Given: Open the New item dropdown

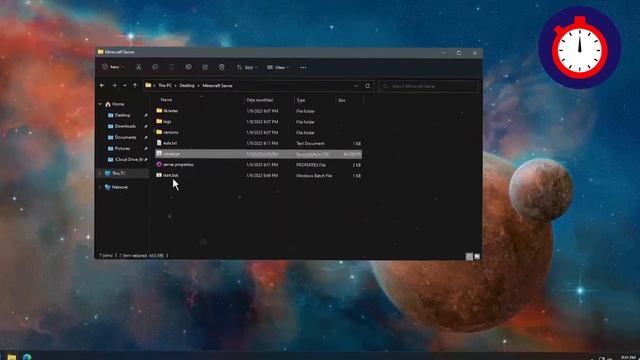Looking at the screenshot, I should click(113, 67).
